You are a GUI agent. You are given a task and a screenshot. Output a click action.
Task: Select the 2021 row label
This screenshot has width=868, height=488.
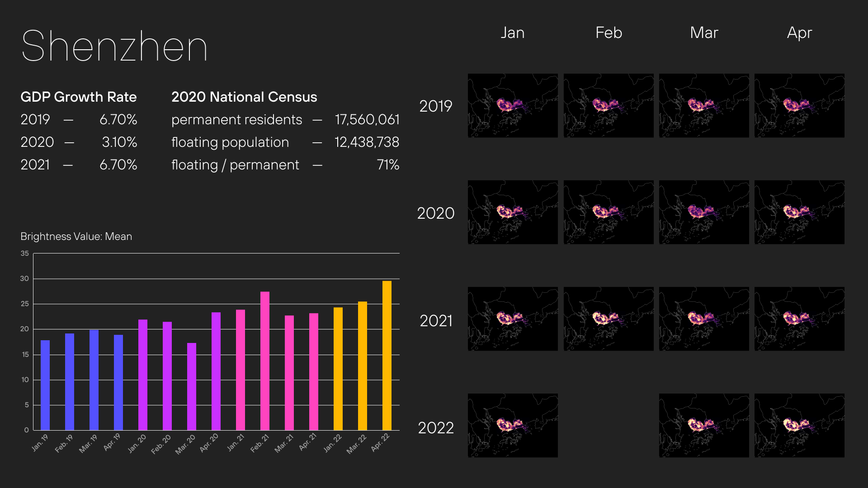(436, 321)
